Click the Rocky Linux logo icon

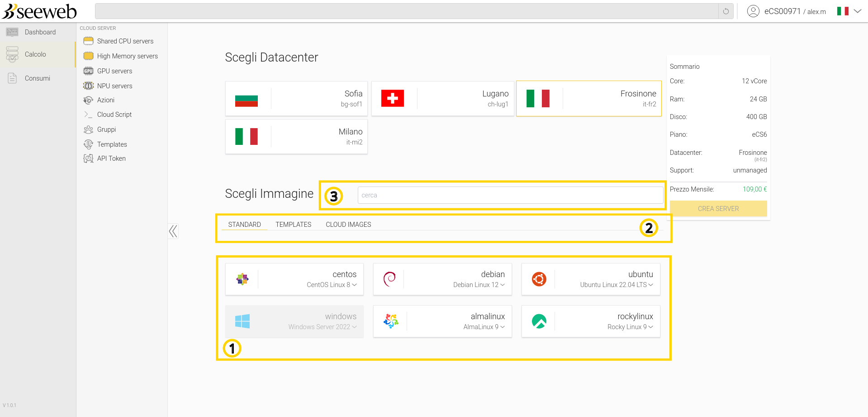coord(539,321)
